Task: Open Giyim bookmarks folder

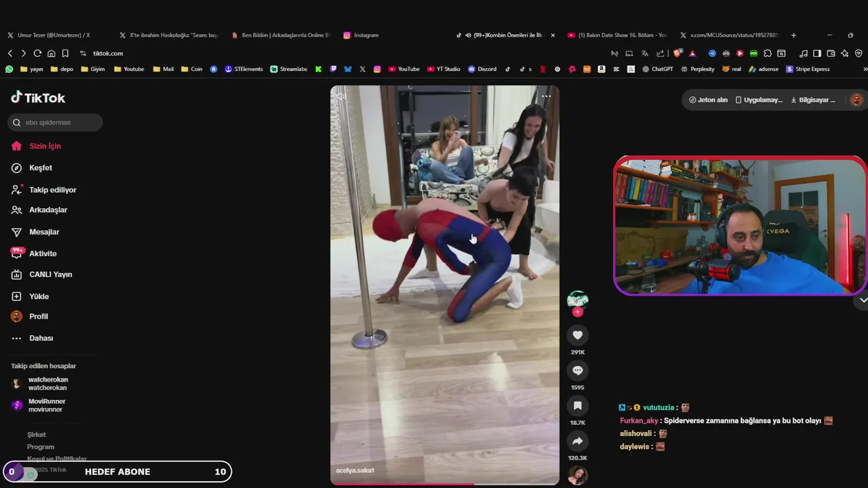Action: [x=93, y=69]
